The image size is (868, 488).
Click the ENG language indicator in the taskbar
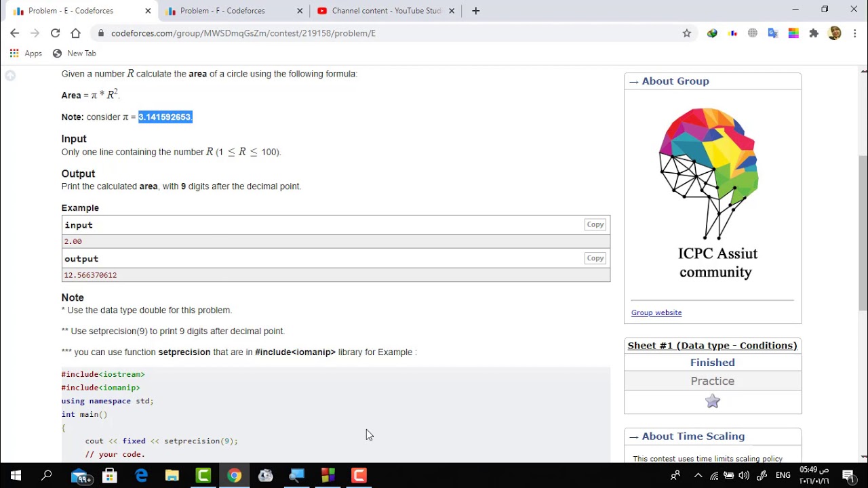[x=783, y=476]
